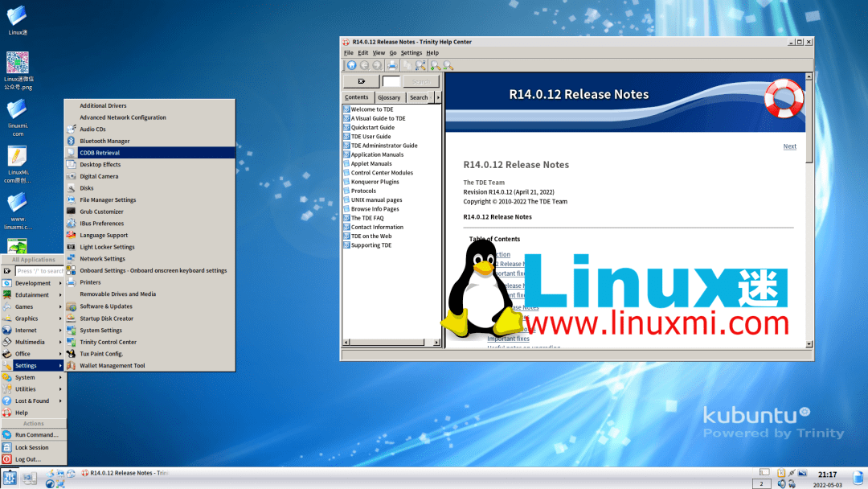
Task: Switch to the Search tab in sidebar
Action: (419, 97)
